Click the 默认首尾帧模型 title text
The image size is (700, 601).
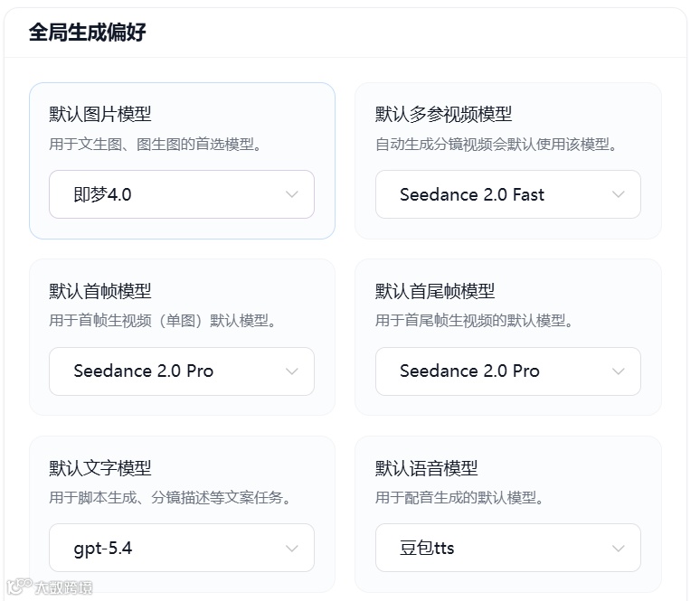(x=435, y=291)
